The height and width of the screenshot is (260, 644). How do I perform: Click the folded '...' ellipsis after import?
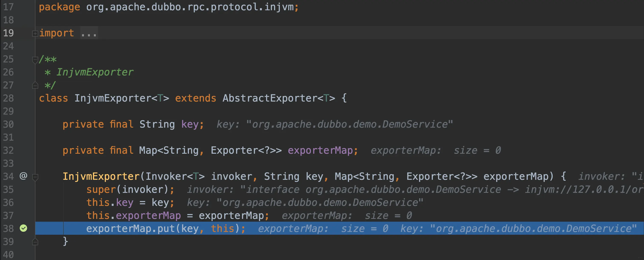pyautogui.click(x=89, y=33)
